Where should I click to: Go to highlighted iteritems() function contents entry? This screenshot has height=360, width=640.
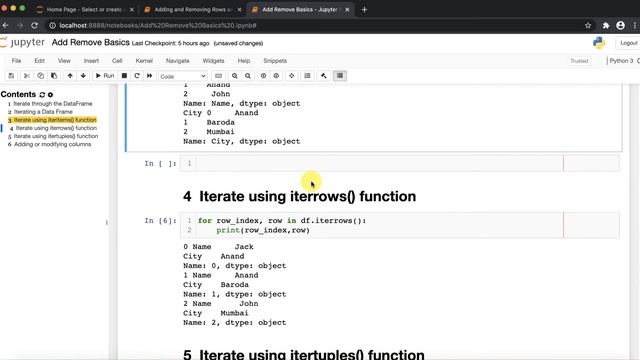pyautogui.click(x=55, y=120)
